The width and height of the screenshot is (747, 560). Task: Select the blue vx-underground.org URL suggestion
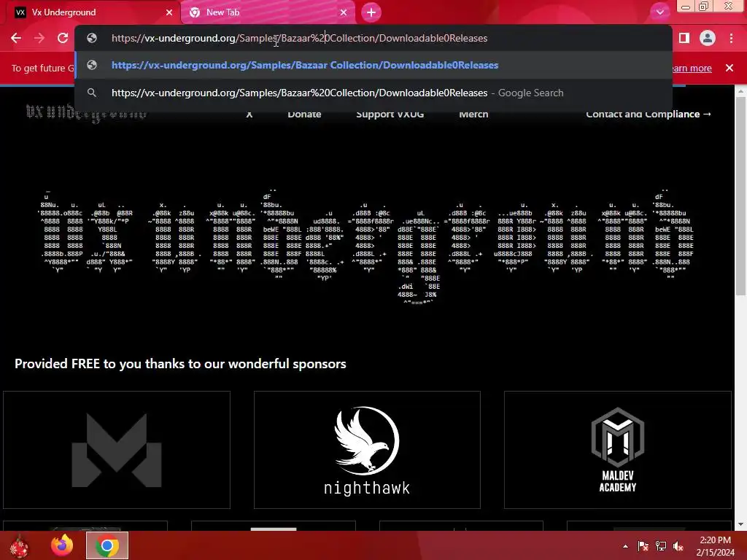[373, 65]
